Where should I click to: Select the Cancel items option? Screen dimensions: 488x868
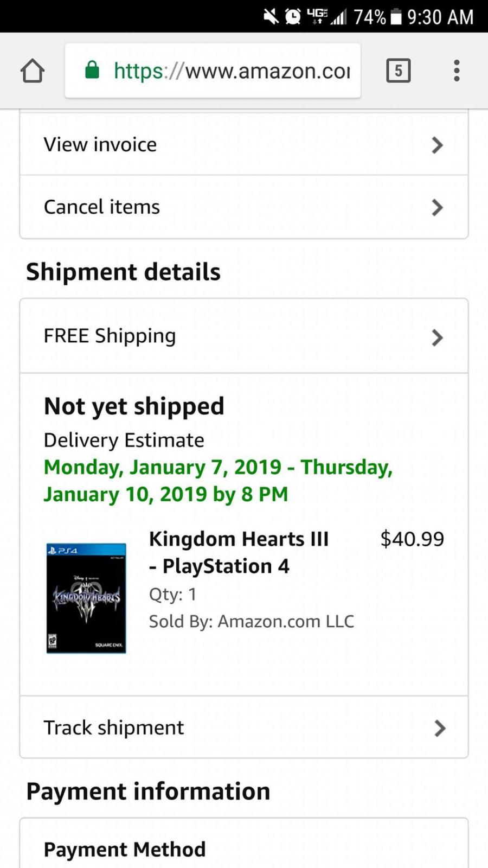click(x=102, y=207)
